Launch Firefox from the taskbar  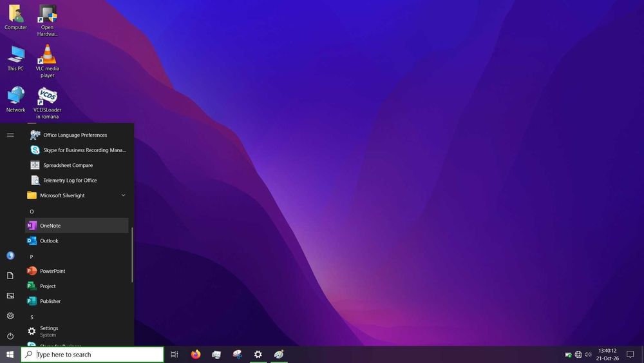point(196,355)
